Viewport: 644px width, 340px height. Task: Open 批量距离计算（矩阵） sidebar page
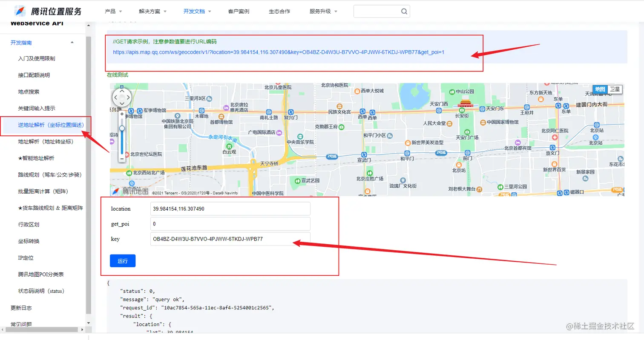coord(43,191)
